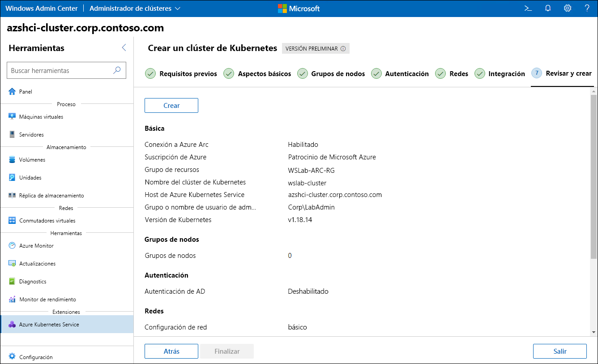Open Máquinas virtuales tool
598x364 pixels.
pos(67,117)
